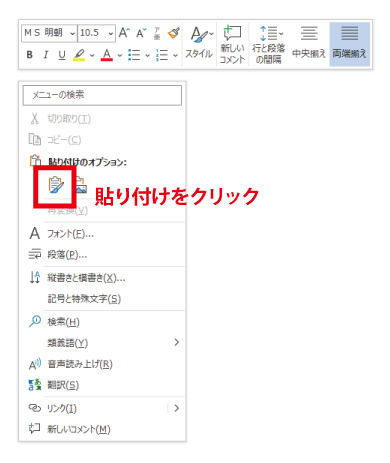
Task: Toggle Underline formatting
Action: 62,55
